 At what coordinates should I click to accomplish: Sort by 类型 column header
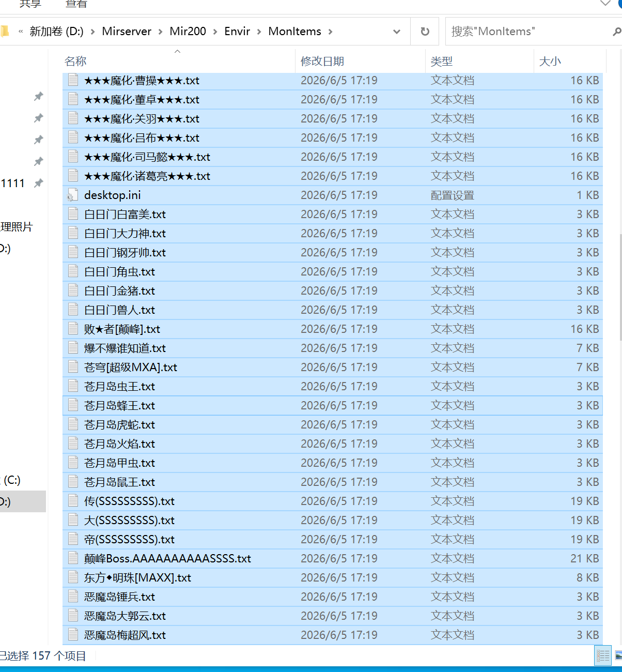pyautogui.click(x=479, y=61)
